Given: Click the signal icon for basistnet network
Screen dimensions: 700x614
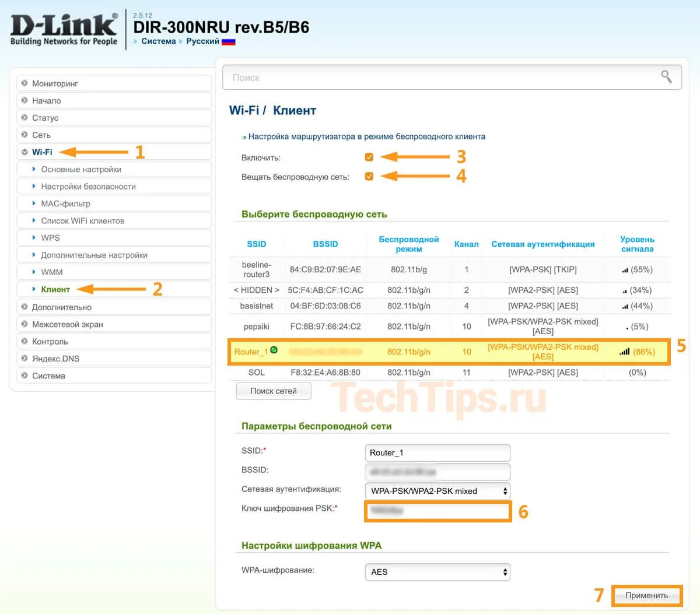Looking at the screenshot, I should 625,306.
